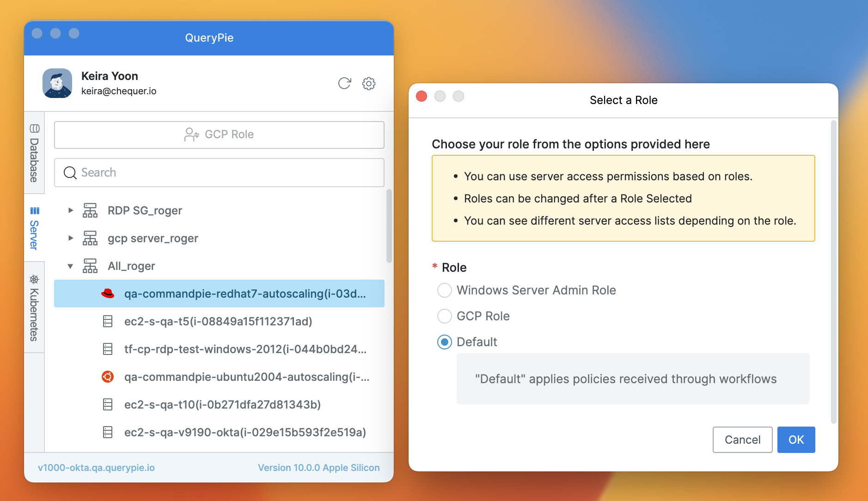
Task: Click the server icon beside ec2-s-qa-t5
Action: click(108, 321)
